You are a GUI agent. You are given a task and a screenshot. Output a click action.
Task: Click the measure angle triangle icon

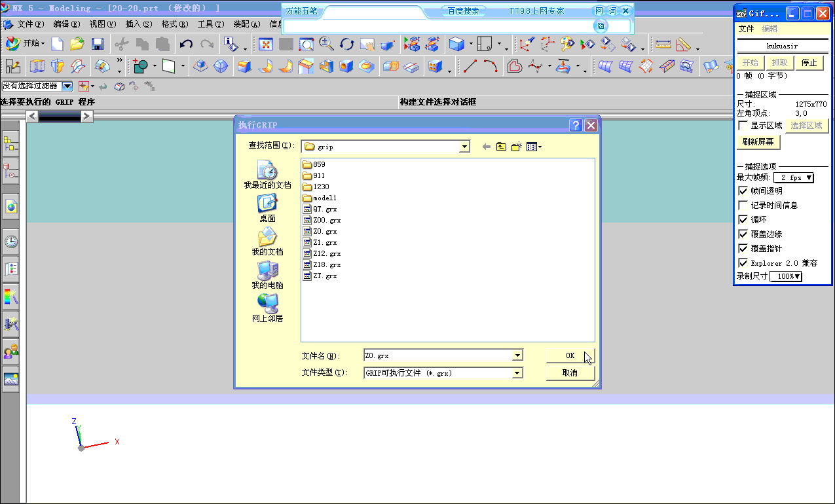[684, 44]
